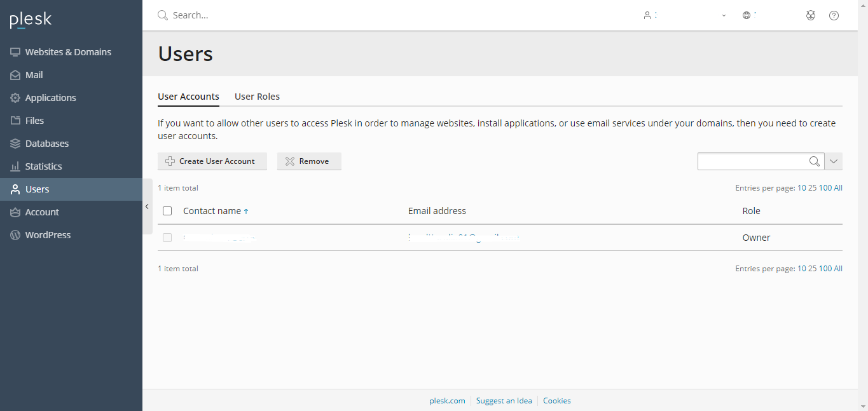Click the help question mark icon

[834, 15]
